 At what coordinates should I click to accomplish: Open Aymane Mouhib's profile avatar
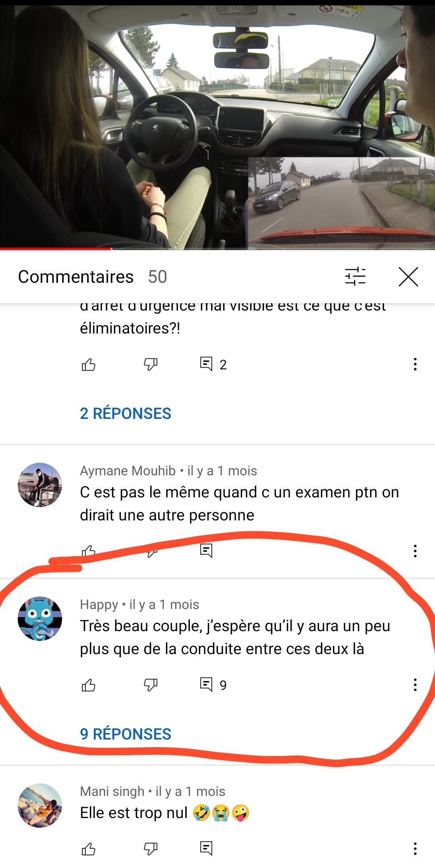click(40, 485)
